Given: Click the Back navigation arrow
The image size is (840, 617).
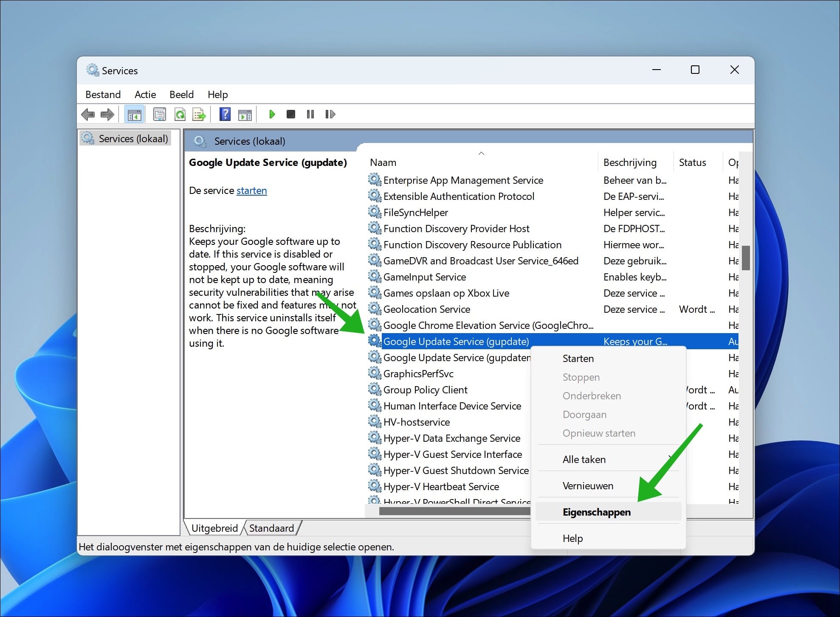Looking at the screenshot, I should pos(88,114).
